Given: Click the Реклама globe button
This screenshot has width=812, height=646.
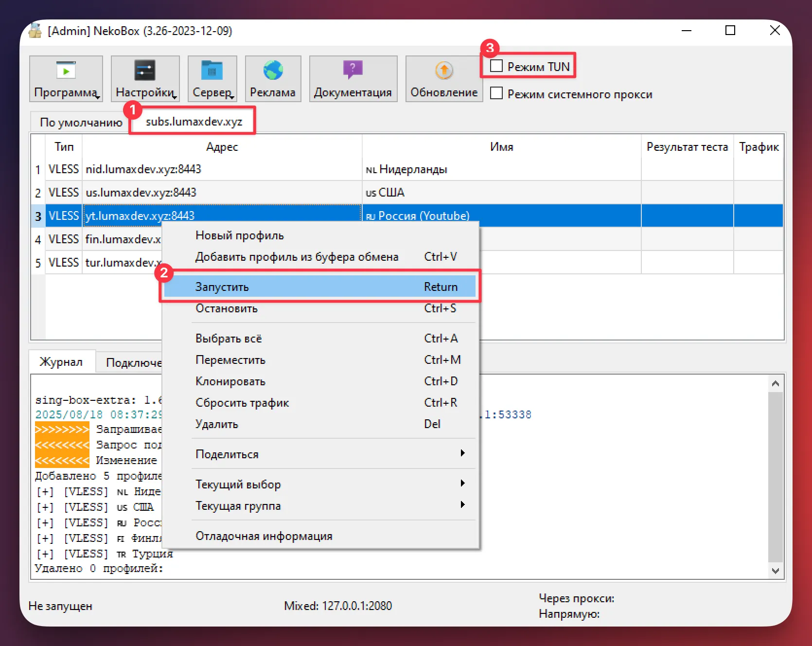Looking at the screenshot, I should [x=273, y=79].
